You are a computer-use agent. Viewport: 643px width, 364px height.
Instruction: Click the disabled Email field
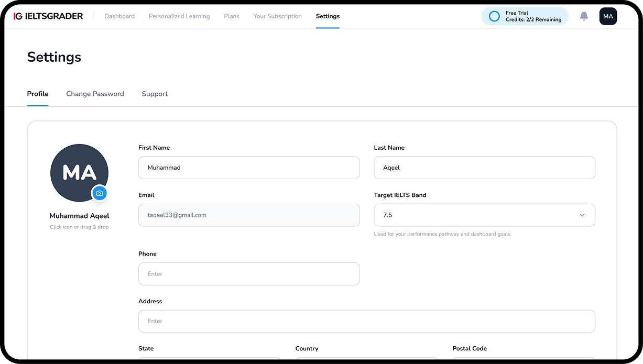click(x=249, y=215)
